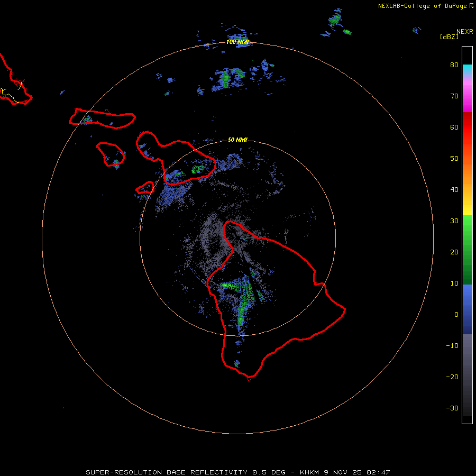Click the 50 value on dBZ scale
476x476 pixels.
click(454, 159)
